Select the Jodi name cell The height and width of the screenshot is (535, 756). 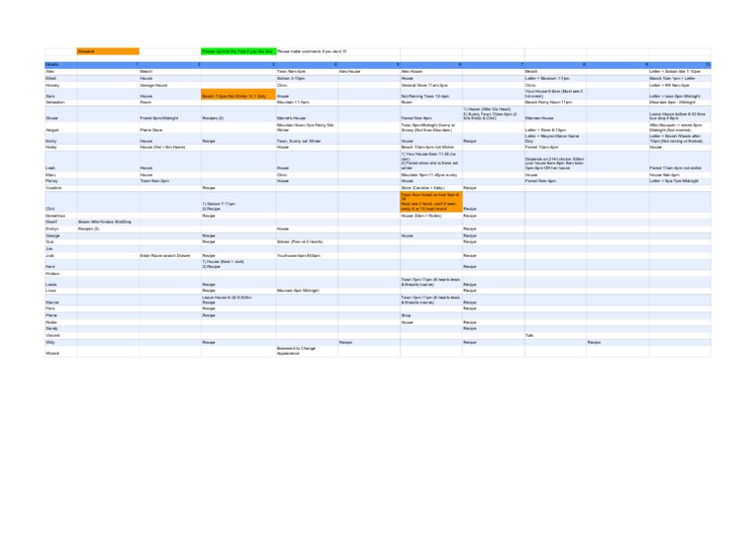tap(61, 256)
